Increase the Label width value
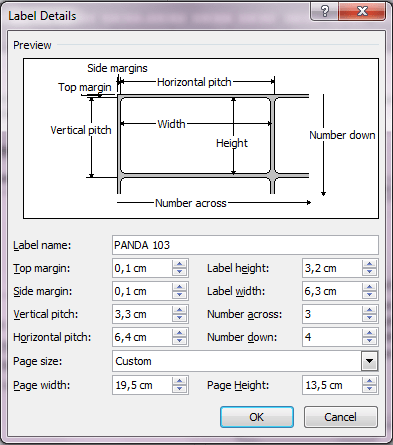Screen dimensions: 393x445 coord(369,287)
